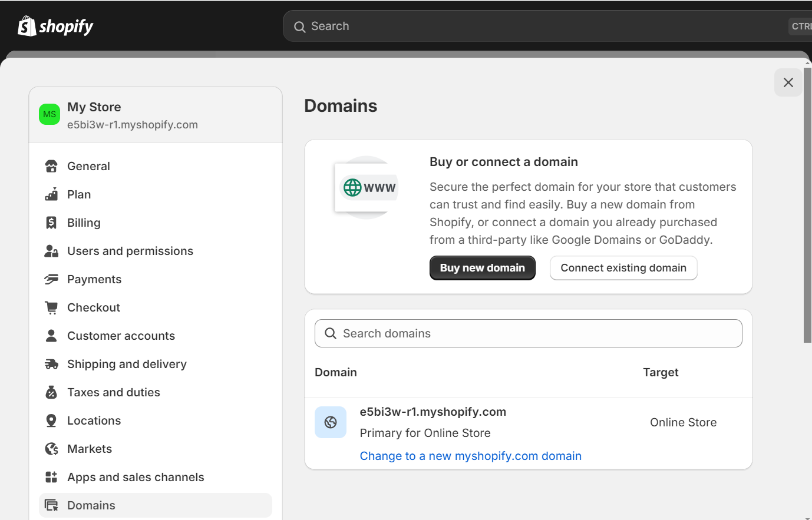The width and height of the screenshot is (812, 520).
Task: Click the Domain column header
Action: pyautogui.click(x=336, y=372)
